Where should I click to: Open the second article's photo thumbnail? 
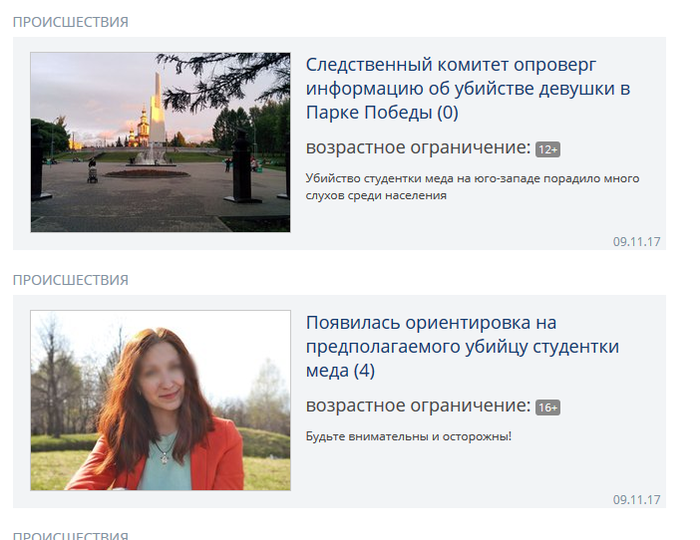[x=160, y=400]
